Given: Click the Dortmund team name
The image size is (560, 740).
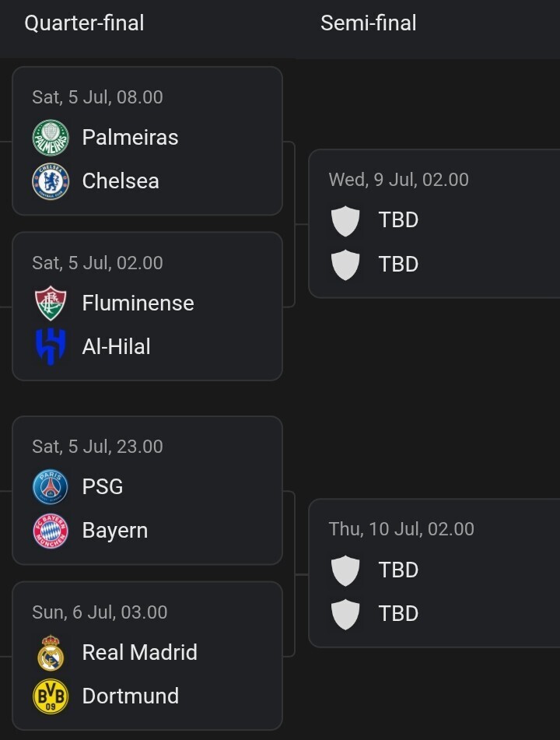Looking at the screenshot, I should tap(131, 696).
